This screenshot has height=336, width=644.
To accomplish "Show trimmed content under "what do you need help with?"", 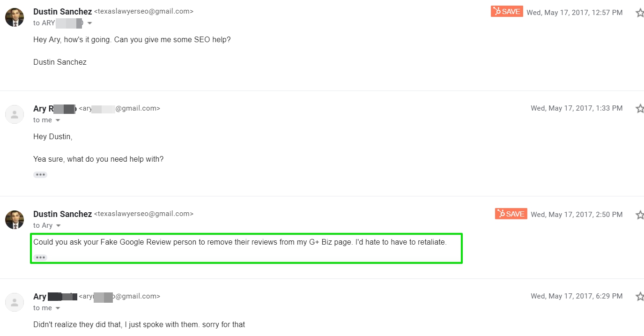I will pos(40,175).
